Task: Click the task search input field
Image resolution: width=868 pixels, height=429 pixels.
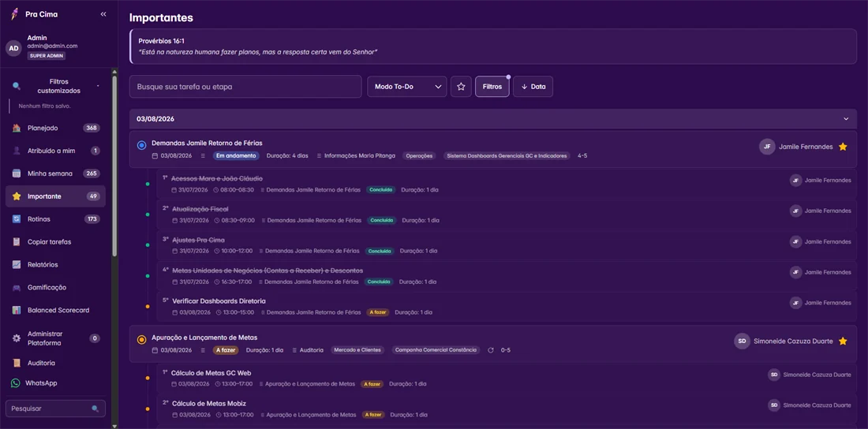Action: coord(245,87)
